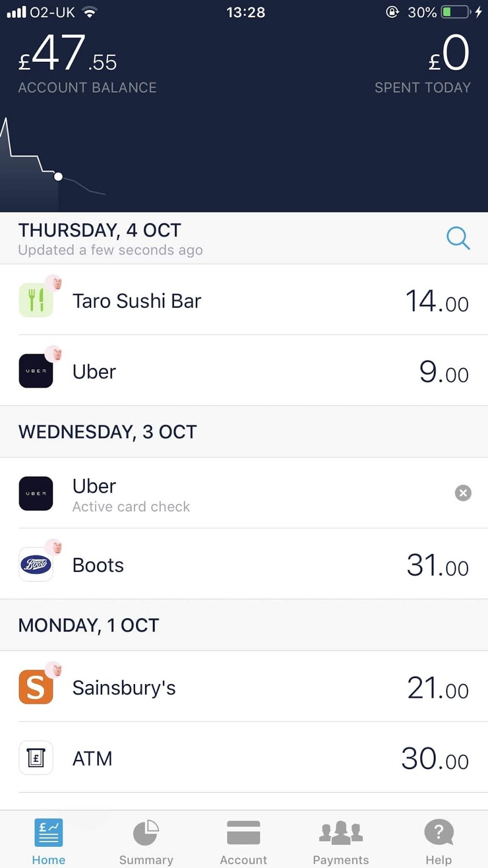Tap the Boots logo icon
Screen dimensions: 488x868
click(36, 565)
